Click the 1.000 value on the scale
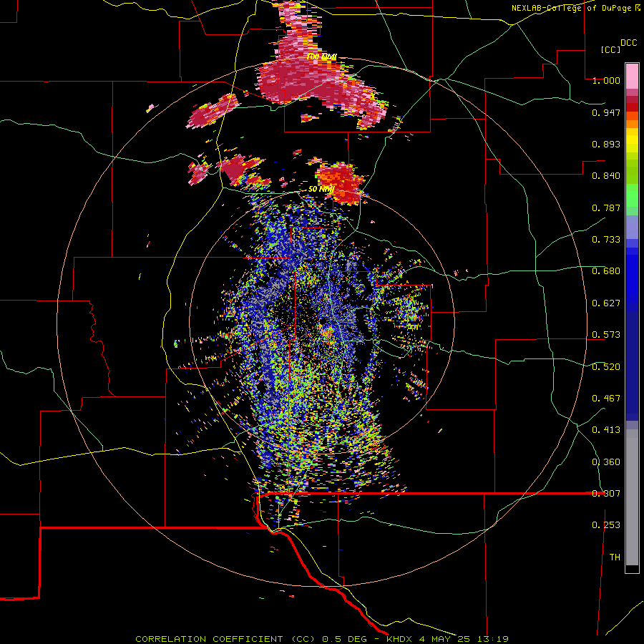 tap(606, 80)
